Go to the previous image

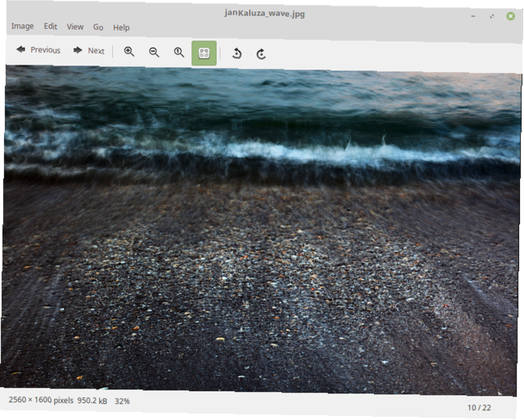pyautogui.click(x=38, y=50)
